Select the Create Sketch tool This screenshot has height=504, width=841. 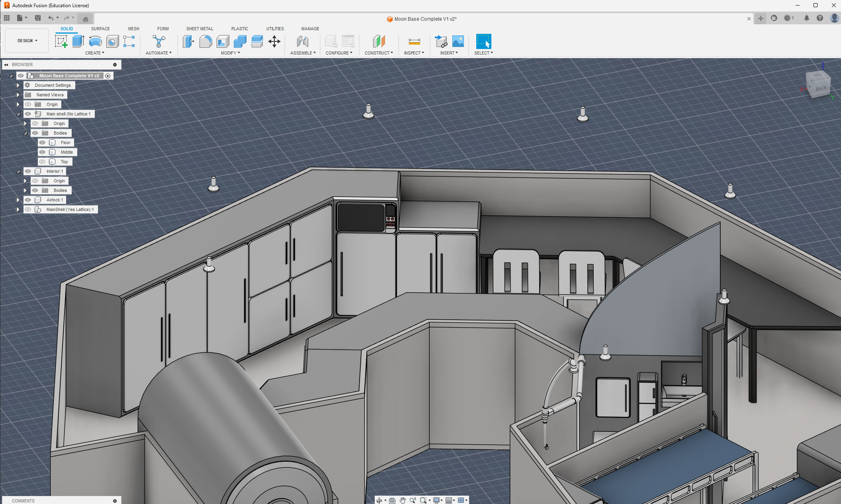click(61, 41)
